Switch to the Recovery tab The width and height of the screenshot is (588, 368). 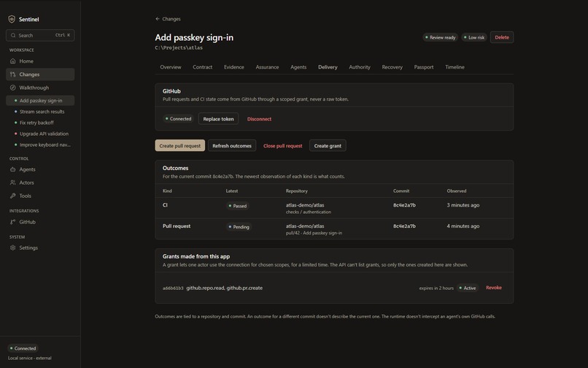coord(392,67)
